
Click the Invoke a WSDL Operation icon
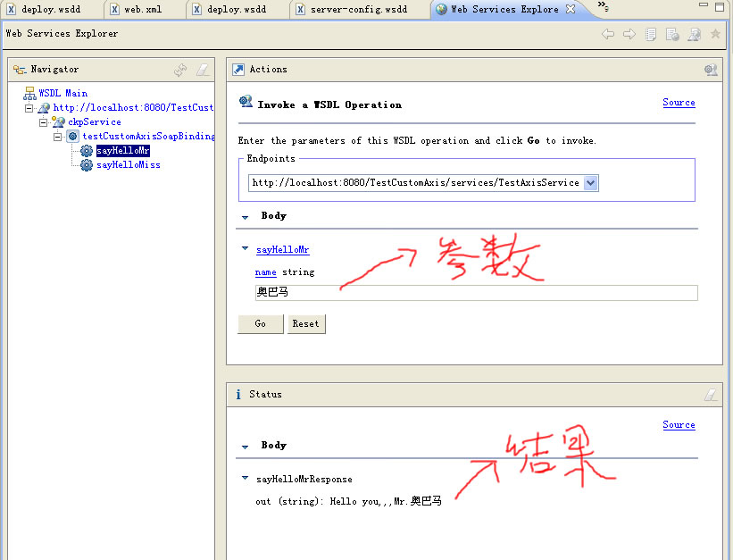(246, 101)
